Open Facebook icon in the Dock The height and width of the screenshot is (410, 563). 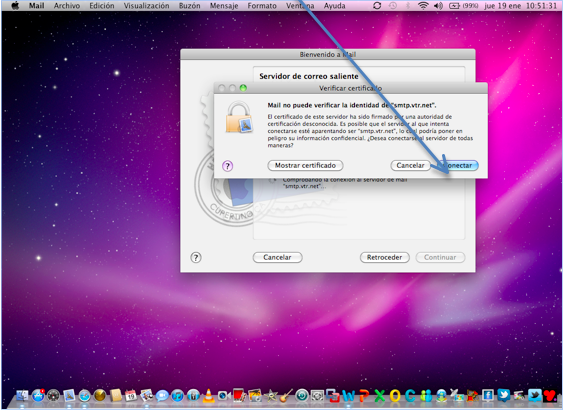[x=488, y=395]
